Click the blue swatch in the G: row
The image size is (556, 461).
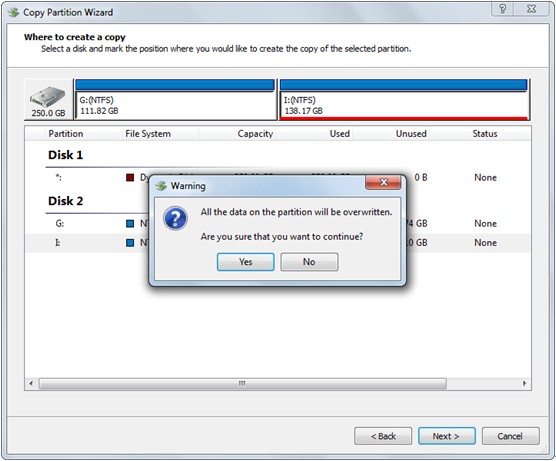[130, 223]
